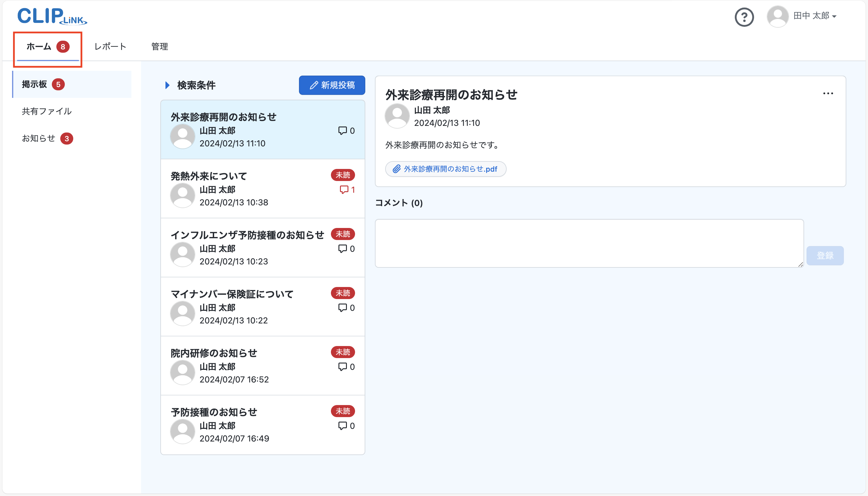Open the お知らせ sidebar item
868x496 pixels.
(39, 138)
